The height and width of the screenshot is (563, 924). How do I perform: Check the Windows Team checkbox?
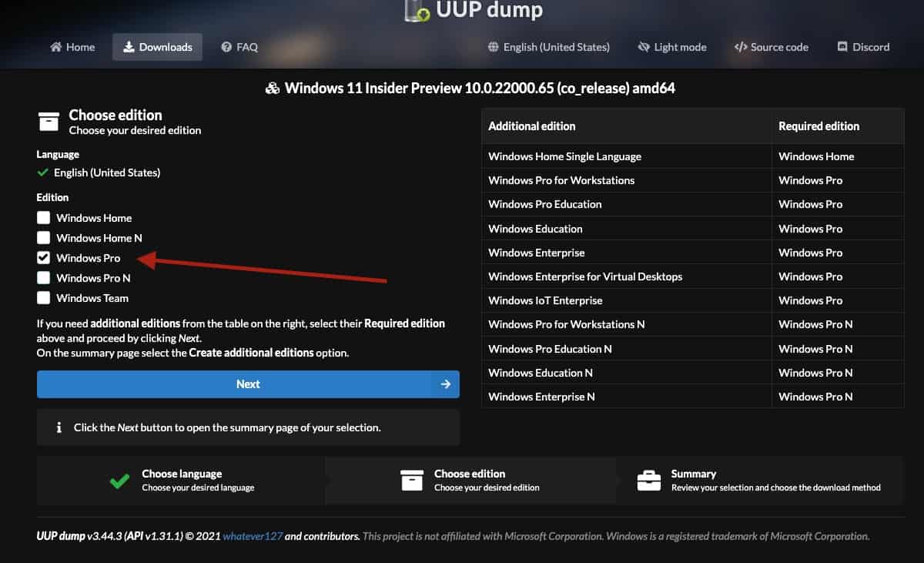(x=43, y=298)
